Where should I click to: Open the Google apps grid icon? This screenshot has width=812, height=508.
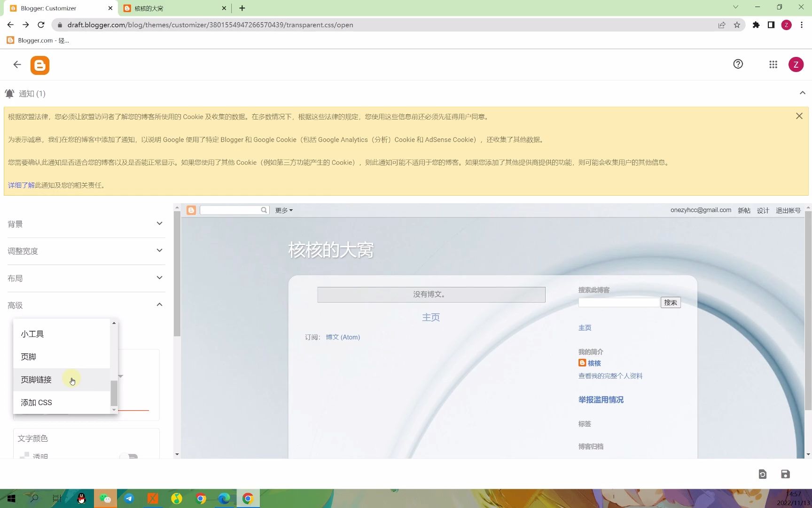coord(773,64)
